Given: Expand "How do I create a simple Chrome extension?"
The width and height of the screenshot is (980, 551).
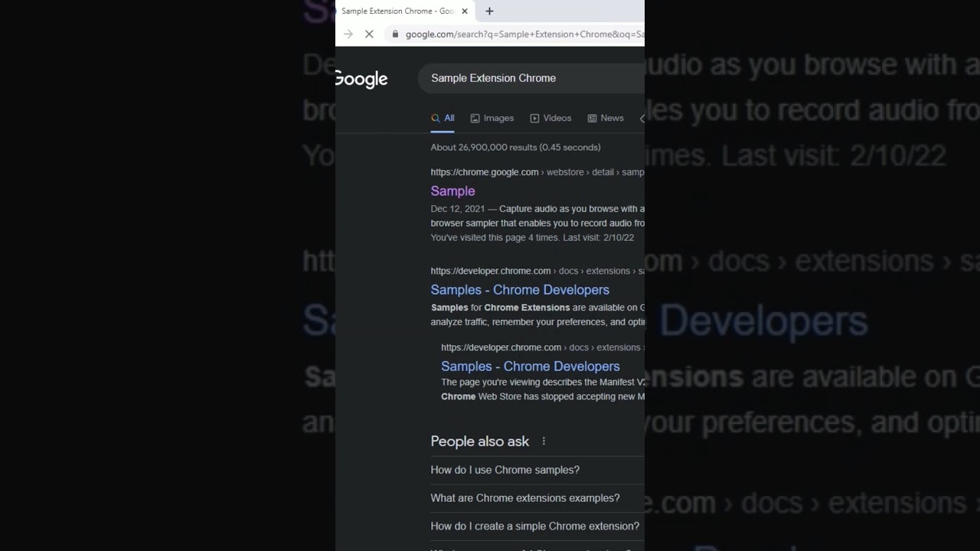Looking at the screenshot, I should click(537, 527).
